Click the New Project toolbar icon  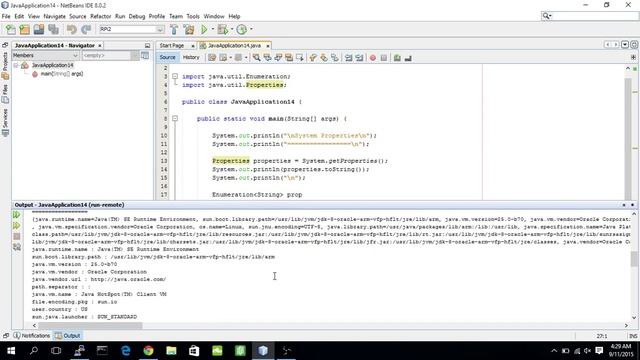coord(24,29)
